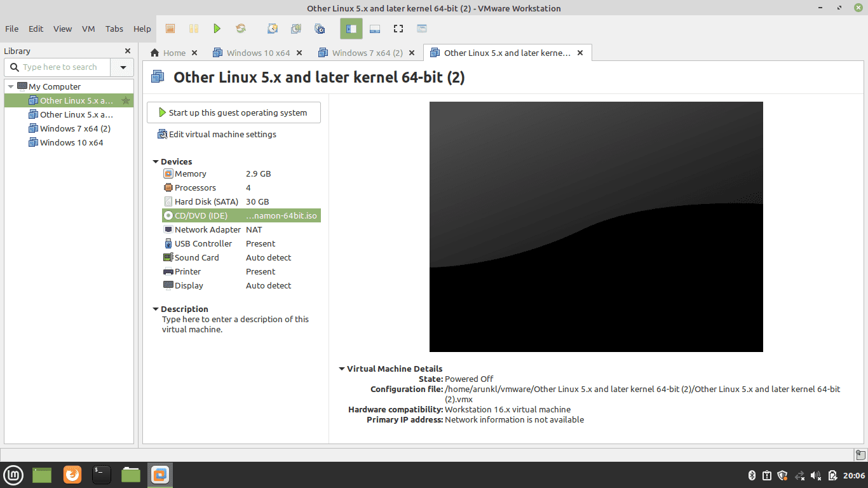Click the suspend guest toolbar icon
Viewport: 868px width, 488px height.
pos(170,29)
